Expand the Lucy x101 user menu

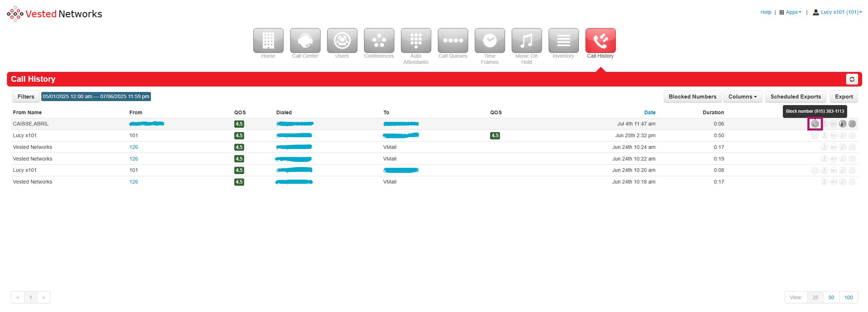click(x=837, y=12)
